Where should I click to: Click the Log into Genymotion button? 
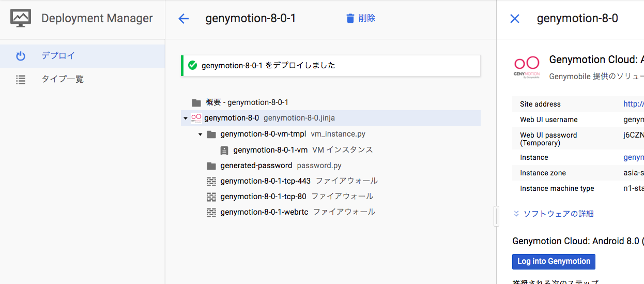coord(554,262)
